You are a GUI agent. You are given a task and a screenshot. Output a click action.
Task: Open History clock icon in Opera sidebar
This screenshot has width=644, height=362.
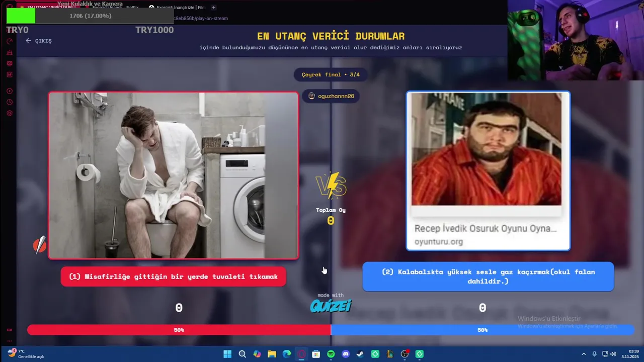[x=10, y=102]
